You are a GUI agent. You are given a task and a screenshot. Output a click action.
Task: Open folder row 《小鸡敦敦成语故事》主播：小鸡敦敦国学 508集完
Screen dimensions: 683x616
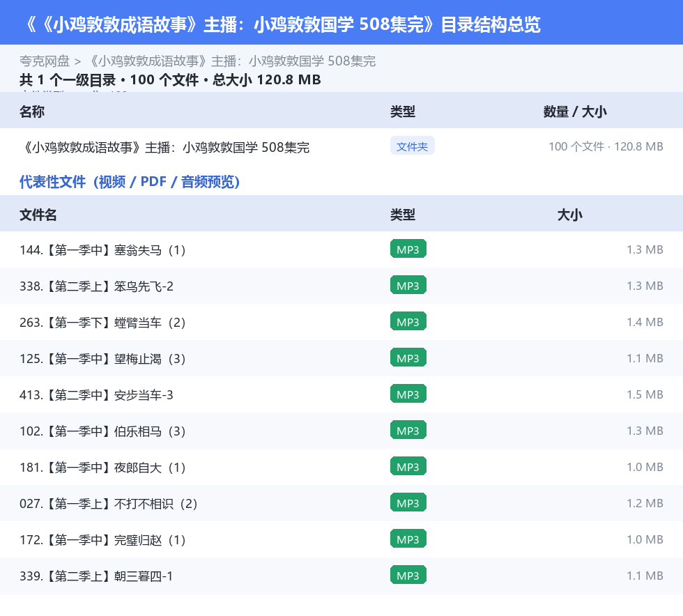pos(341,147)
